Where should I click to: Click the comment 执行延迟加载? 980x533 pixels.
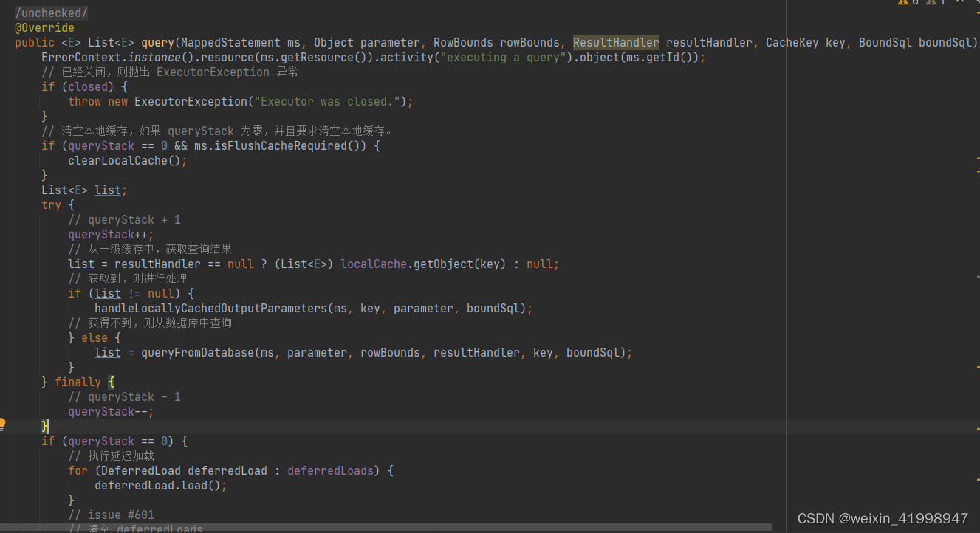point(112,456)
